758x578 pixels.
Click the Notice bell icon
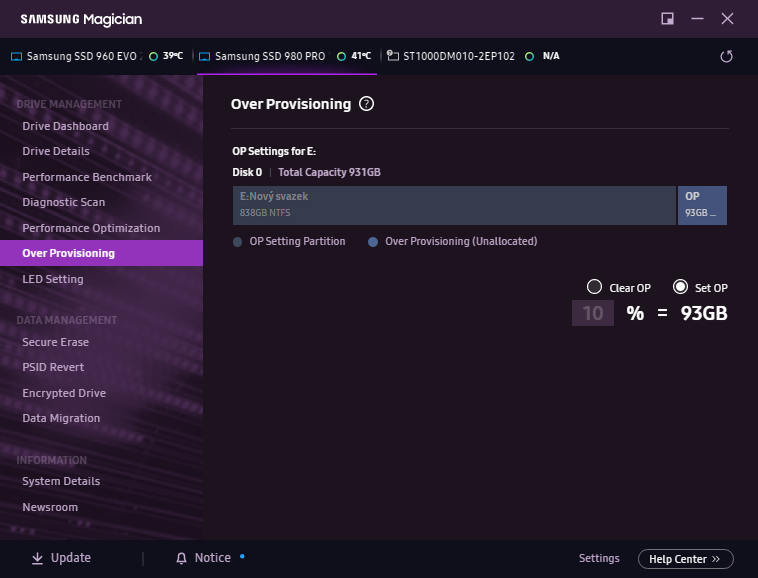pyautogui.click(x=181, y=559)
